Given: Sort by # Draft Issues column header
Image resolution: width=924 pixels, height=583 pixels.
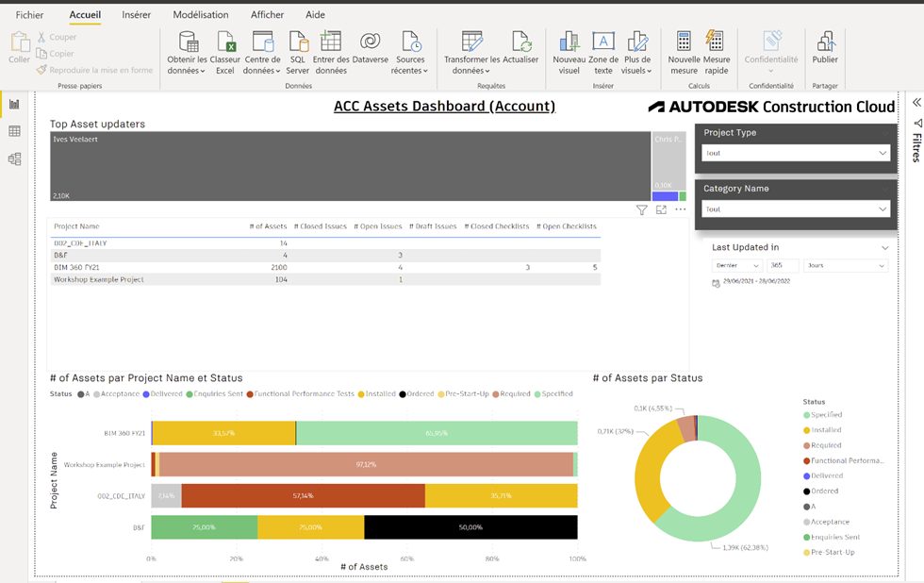Looking at the screenshot, I should [x=433, y=226].
